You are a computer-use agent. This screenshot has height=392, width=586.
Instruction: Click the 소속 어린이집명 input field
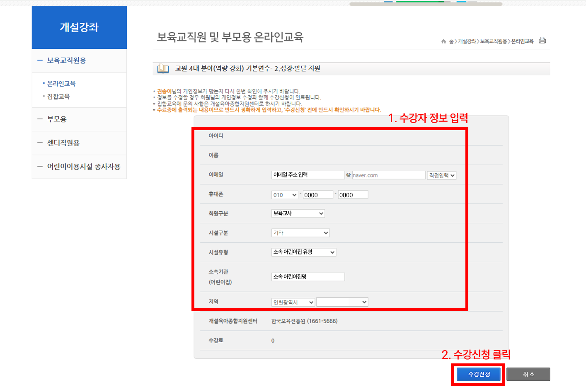(x=308, y=277)
